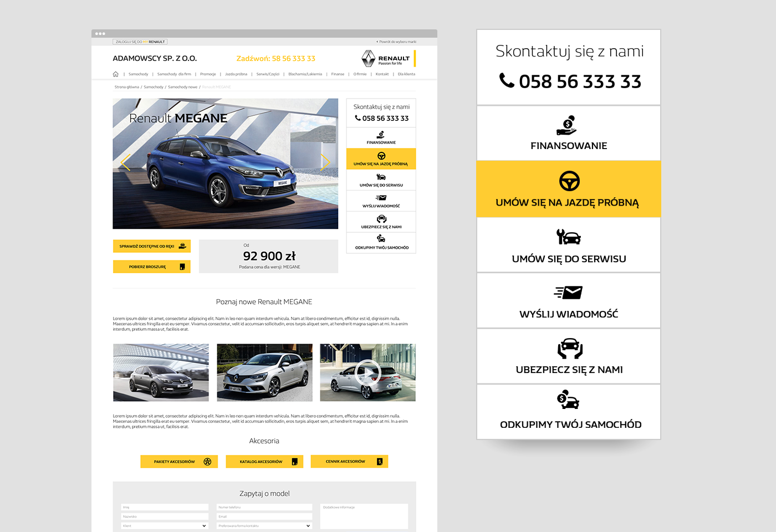776x532 pixels.
Task: Click the steering wheel icon in the page sidebar
Action: coord(381,156)
